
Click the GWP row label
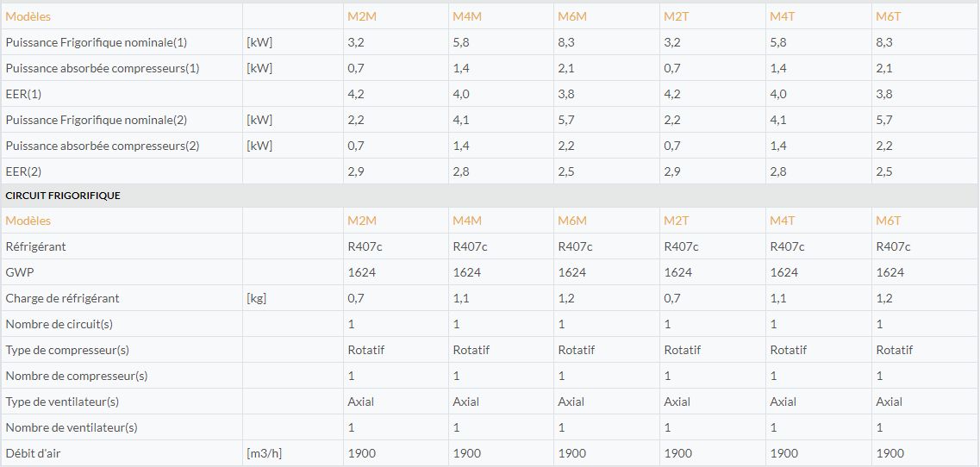(x=18, y=272)
